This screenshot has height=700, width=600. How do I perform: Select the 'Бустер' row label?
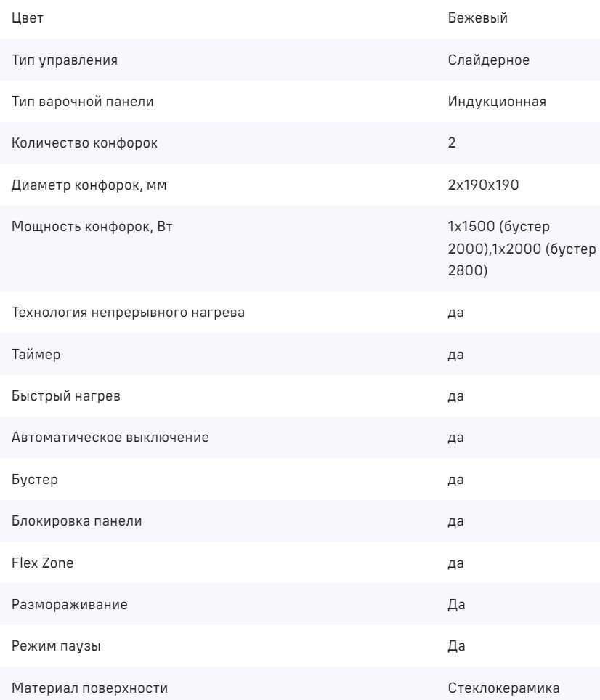(32, 480)
